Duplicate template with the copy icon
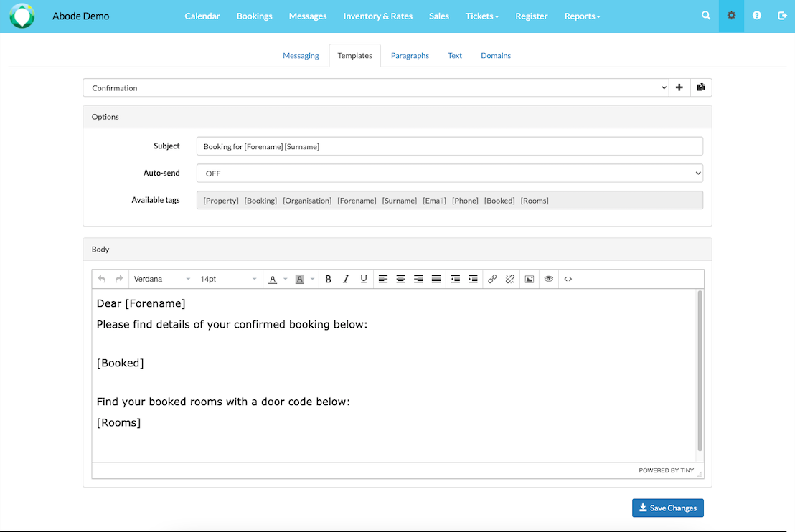The width and height of the screenshot is (795, 532). pos(701,87)
